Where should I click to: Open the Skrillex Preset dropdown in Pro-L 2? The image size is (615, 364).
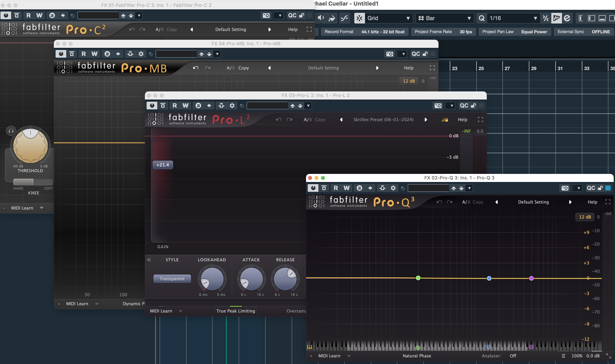click(x=383, y=120)
